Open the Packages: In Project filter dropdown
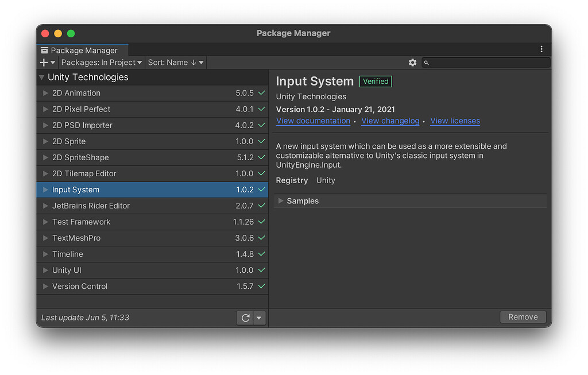Image resolution: width=588 pixels, height=375 pixels. pos(101,62)
